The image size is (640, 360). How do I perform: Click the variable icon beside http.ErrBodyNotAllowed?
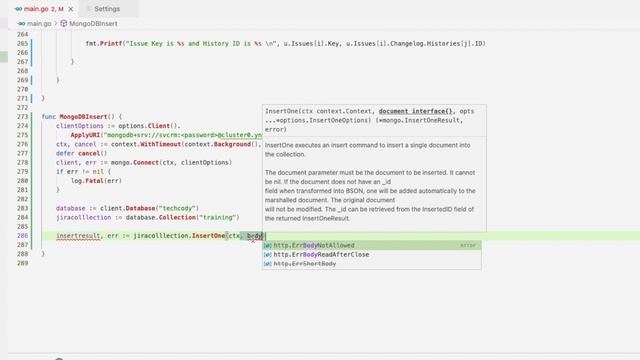[x=267, y=245]
